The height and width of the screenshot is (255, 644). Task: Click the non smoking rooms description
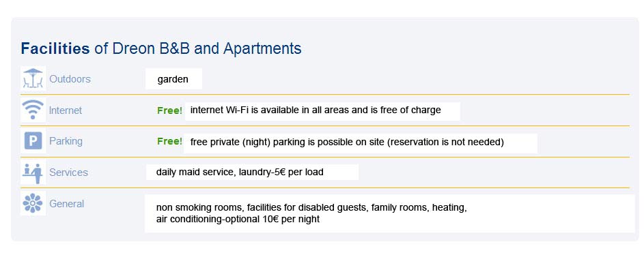(311, 207)
